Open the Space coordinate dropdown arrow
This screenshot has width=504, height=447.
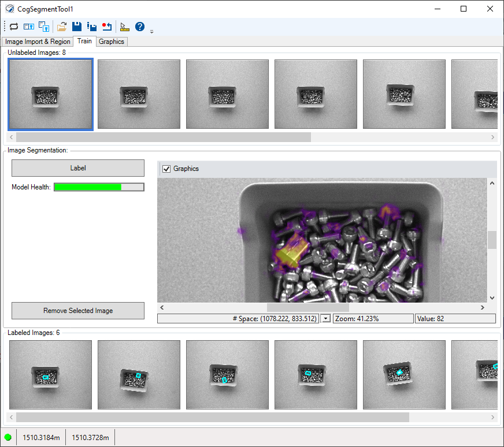[x=325, y=319]
